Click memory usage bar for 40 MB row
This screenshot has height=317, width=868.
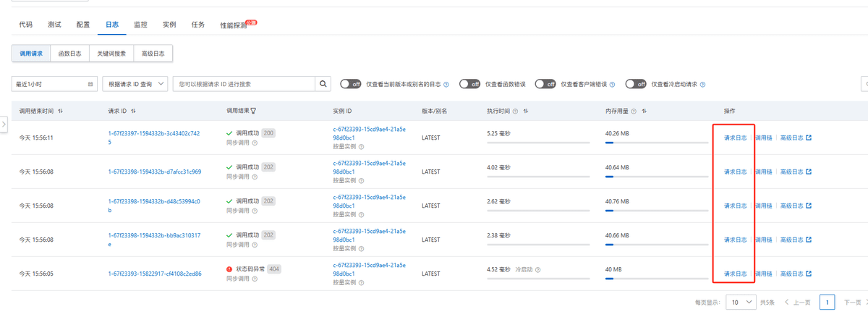(x=656, y=279)
